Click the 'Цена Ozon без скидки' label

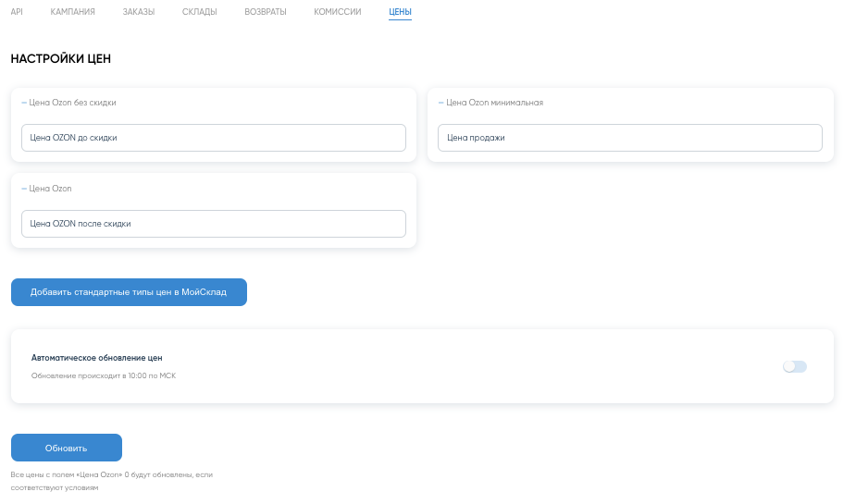(x=72, y=103)
